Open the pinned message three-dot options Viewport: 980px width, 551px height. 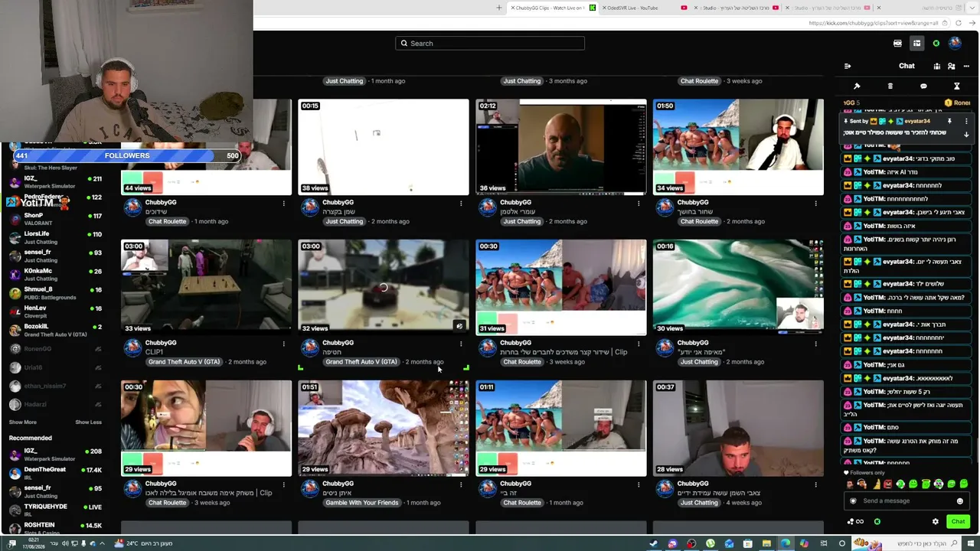(x=966, y=121)
